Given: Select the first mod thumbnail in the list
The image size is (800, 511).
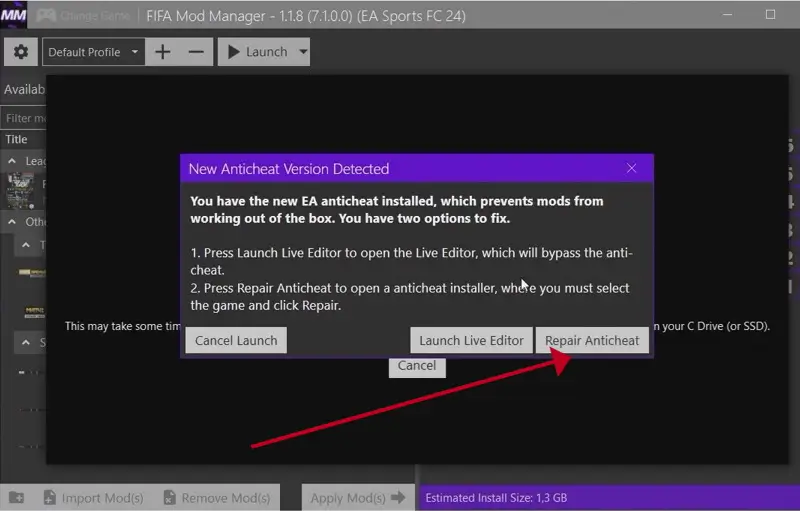Looking at the screenshot, I should point(20,191).
